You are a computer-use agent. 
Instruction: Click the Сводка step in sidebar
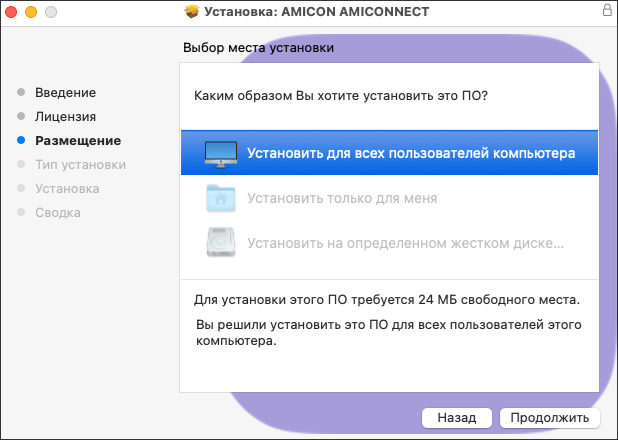click(58, 213)
